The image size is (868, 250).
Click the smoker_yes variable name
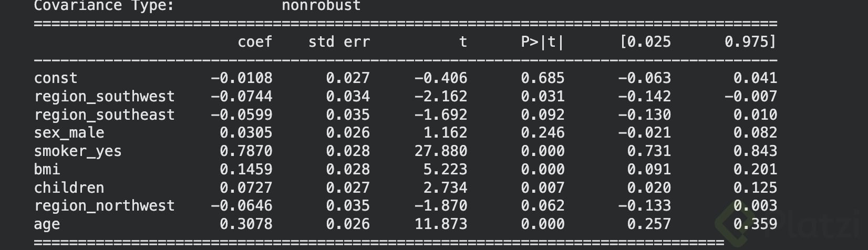coord(78,151)
